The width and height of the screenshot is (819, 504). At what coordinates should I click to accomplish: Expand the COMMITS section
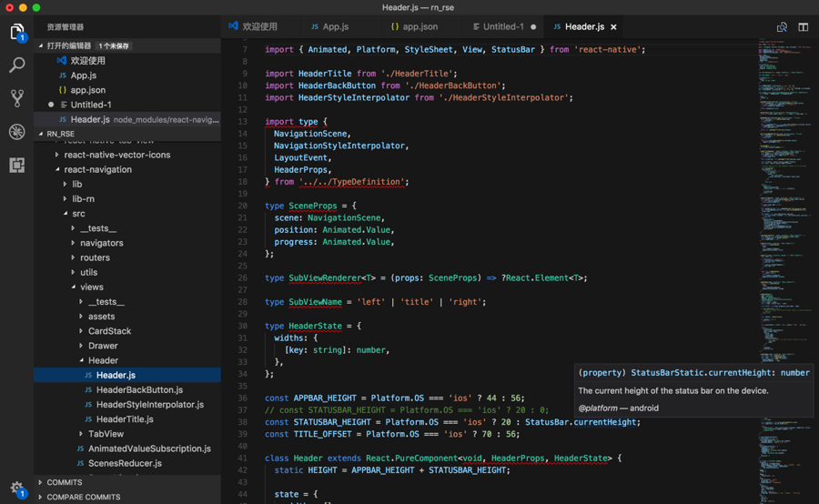point(65,482)
